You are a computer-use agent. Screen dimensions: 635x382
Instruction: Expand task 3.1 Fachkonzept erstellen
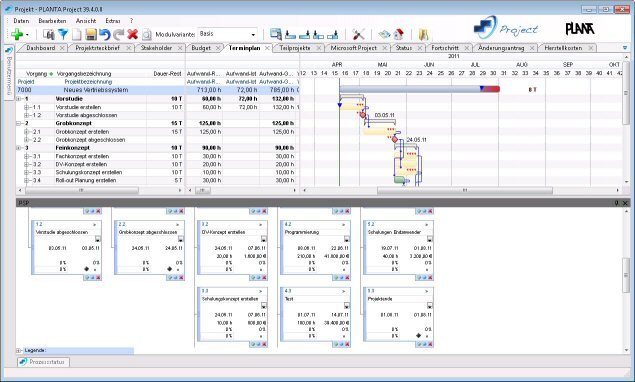pos(26,156)
